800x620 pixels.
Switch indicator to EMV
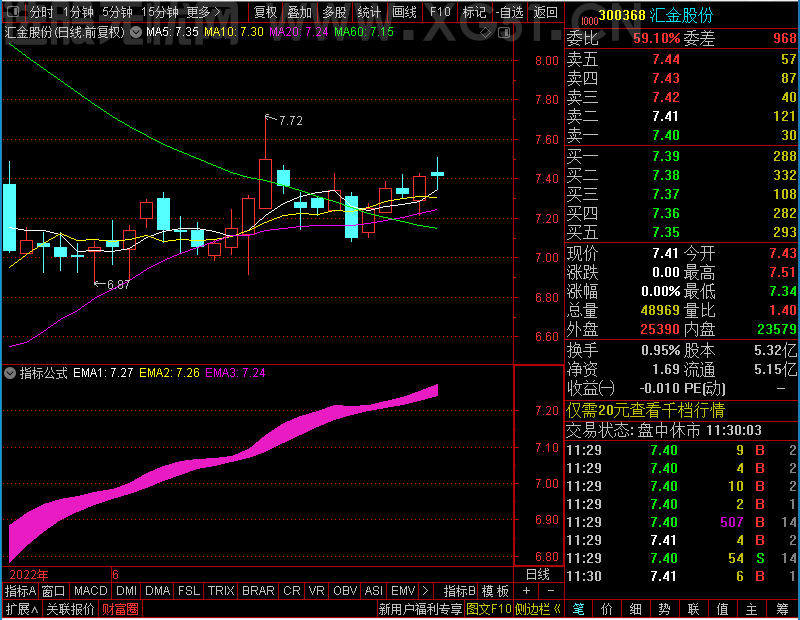pos(403,591)
